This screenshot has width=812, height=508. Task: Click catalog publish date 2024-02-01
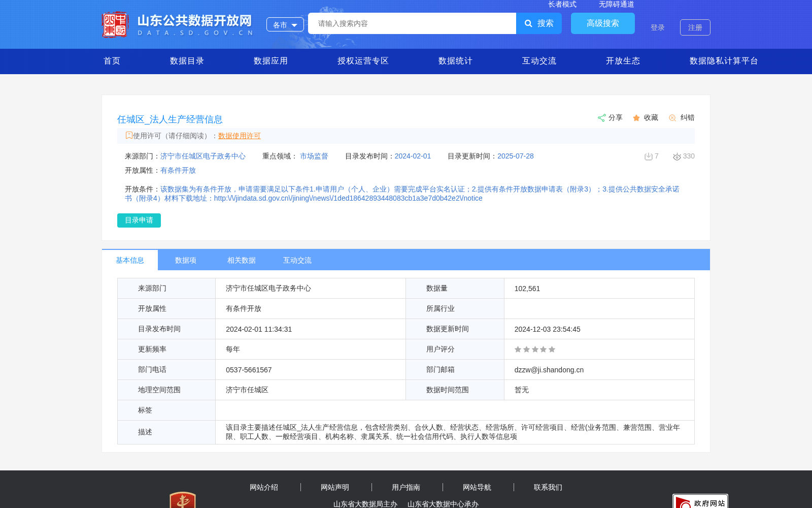[413, 156]
